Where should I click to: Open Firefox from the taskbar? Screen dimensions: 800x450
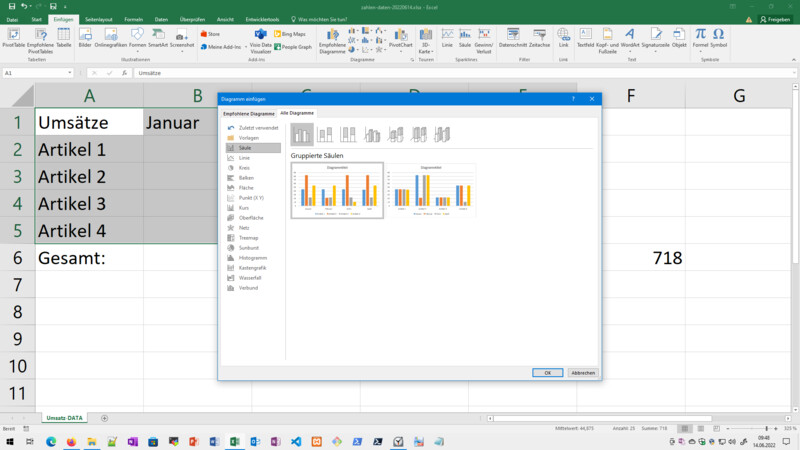(x=71, y=442)
